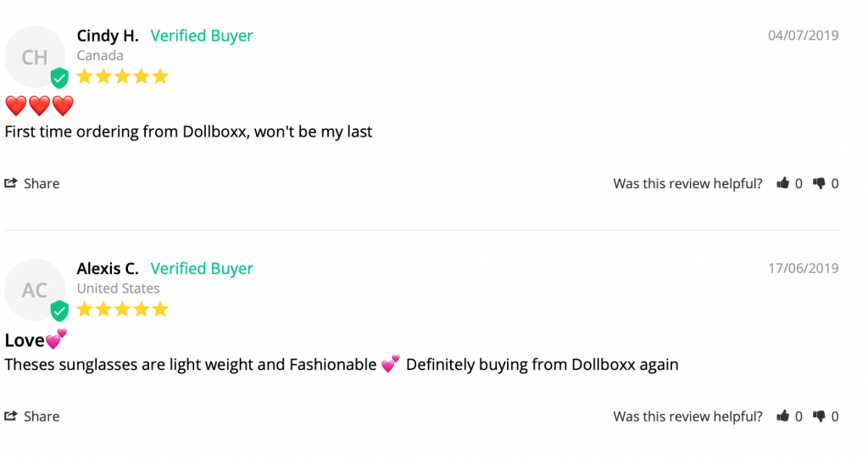Screen dimensions: 868x458
Task: Click the CH avatar circle
Action: (35, 57)
